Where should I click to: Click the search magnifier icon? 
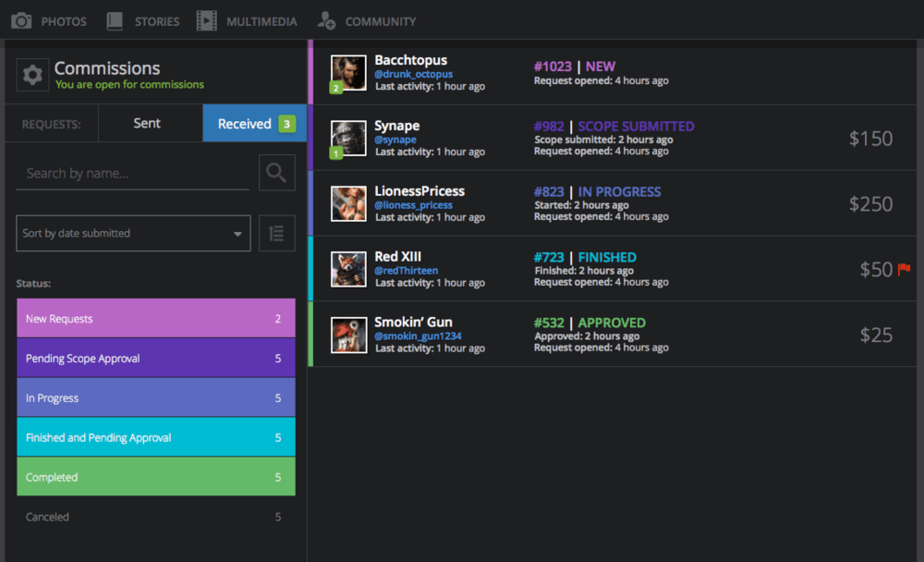click(x=275, y=173)
